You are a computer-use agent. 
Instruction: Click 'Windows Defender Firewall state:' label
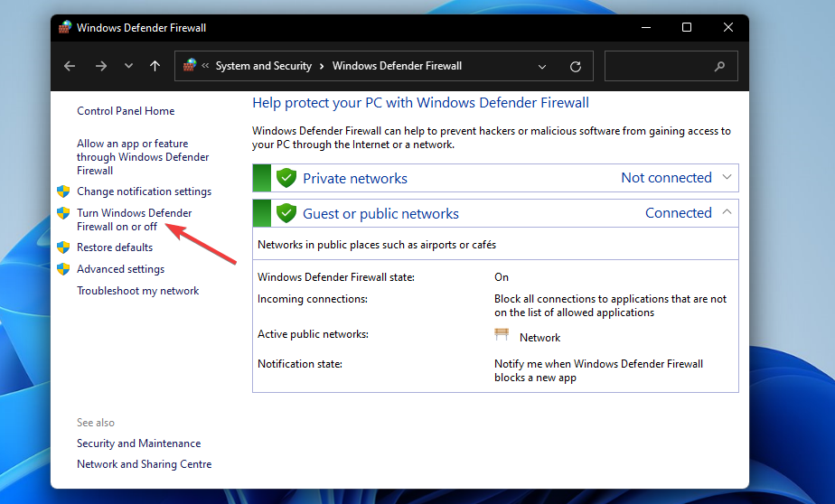tap(335, 276)
